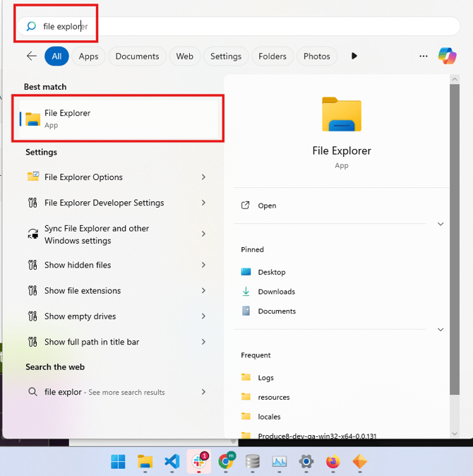Open Chrome from the taskbar
The height and width of the screenshot is (476, 473).
[x=226, y=462]
